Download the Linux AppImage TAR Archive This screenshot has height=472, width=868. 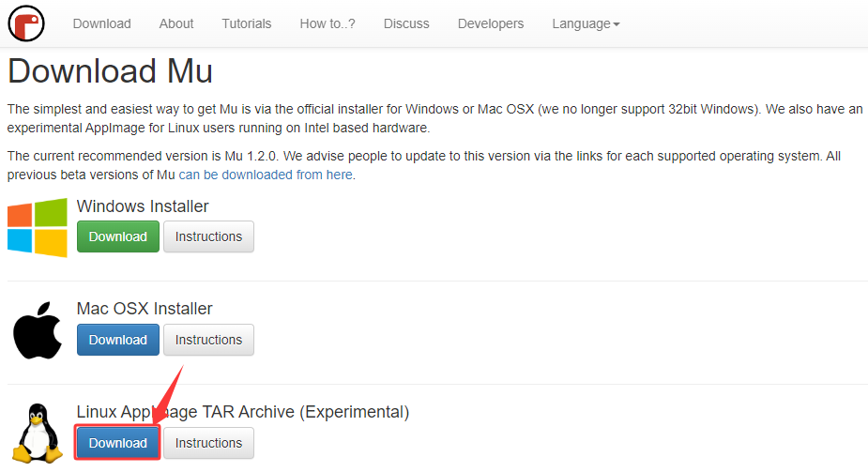tap(118, 443)
